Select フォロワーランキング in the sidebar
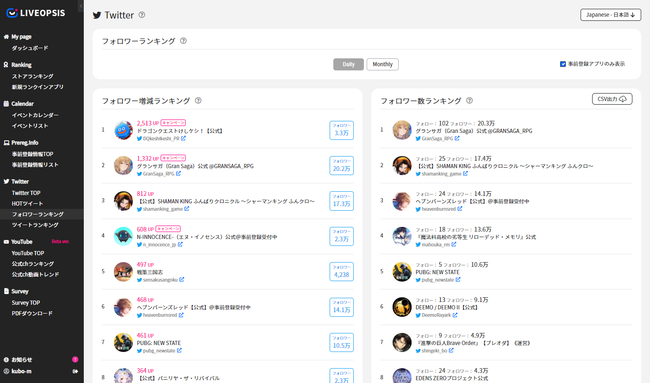The height and width of the screenshot is (383, 650). click(x=38, y=214)
